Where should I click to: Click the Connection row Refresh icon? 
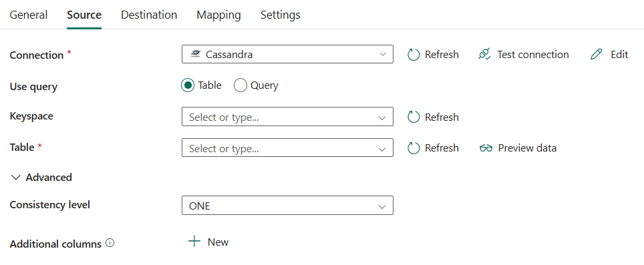(413, 55)
